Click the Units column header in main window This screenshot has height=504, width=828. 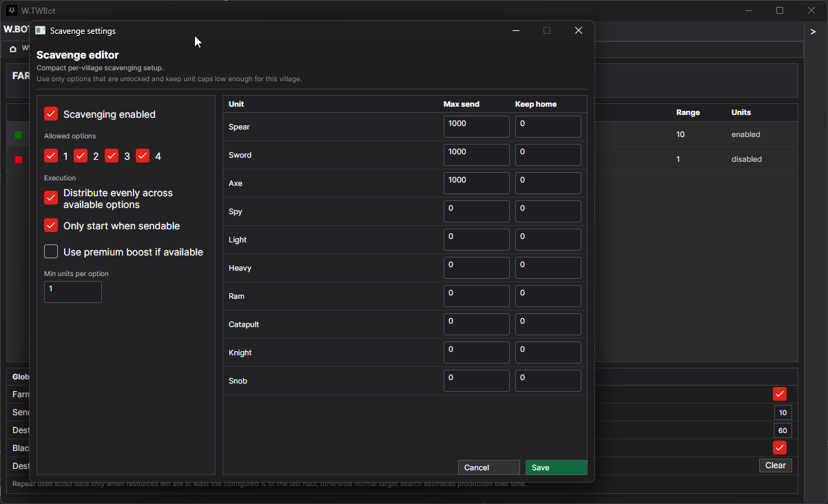pos(741,112)
